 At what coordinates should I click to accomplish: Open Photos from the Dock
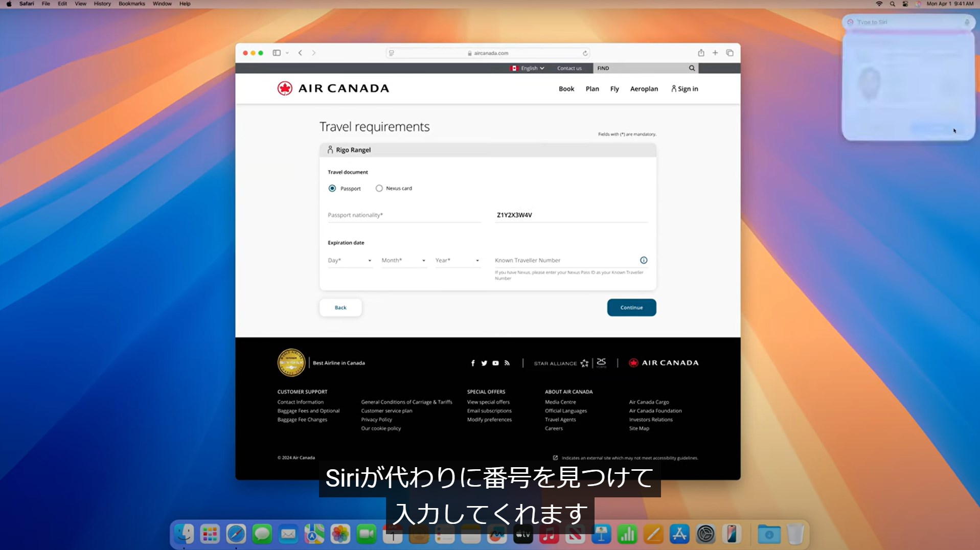(x=340, y=534)
